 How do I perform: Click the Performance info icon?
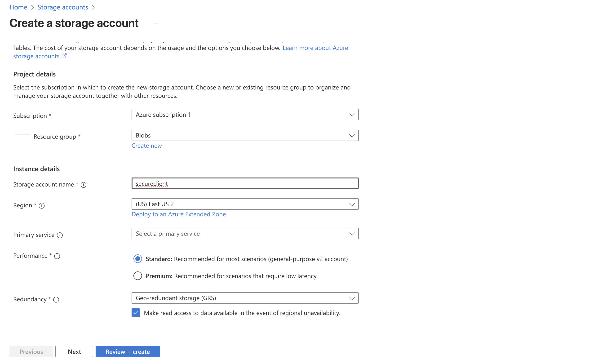(57, 256)
